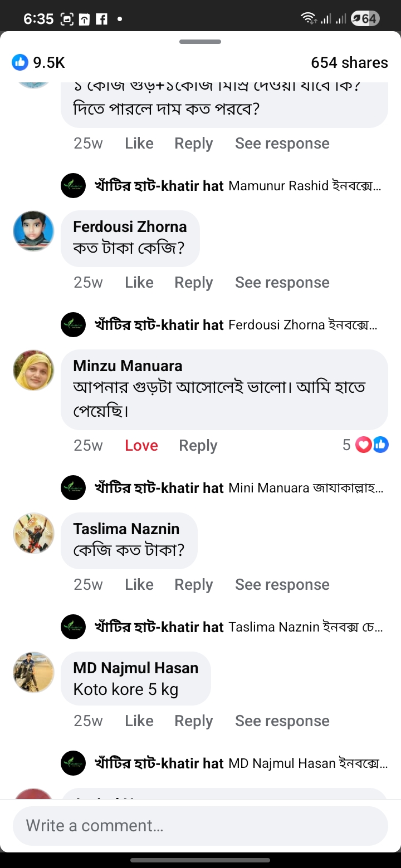Expand See response under MD Najmul Hasan's comment

[x=282, y=721]
